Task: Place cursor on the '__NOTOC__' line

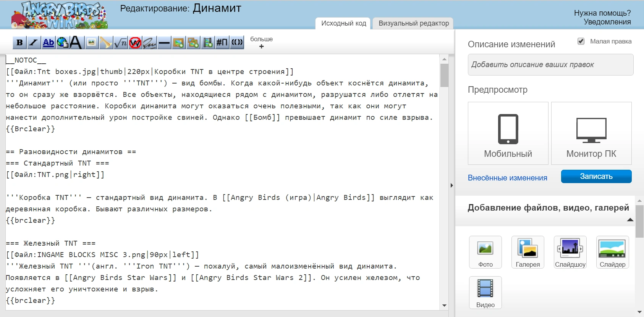Action: tap(26, 60)
